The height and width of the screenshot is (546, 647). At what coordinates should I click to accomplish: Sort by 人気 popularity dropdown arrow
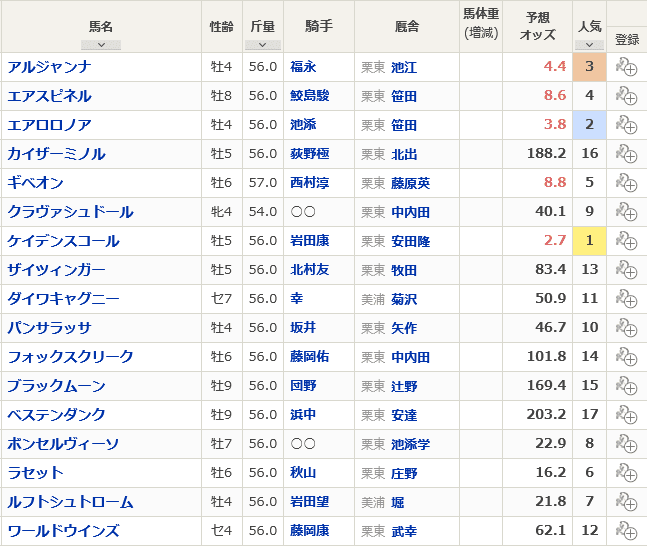click(589, 45)
